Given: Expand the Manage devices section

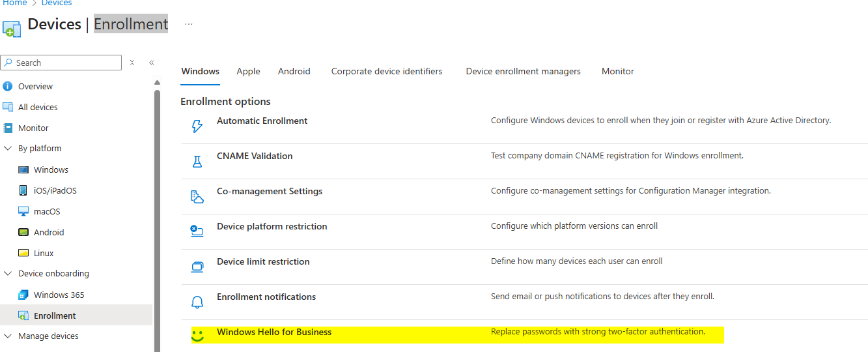Looking at the screenshot, I should (x=8, y=336).
